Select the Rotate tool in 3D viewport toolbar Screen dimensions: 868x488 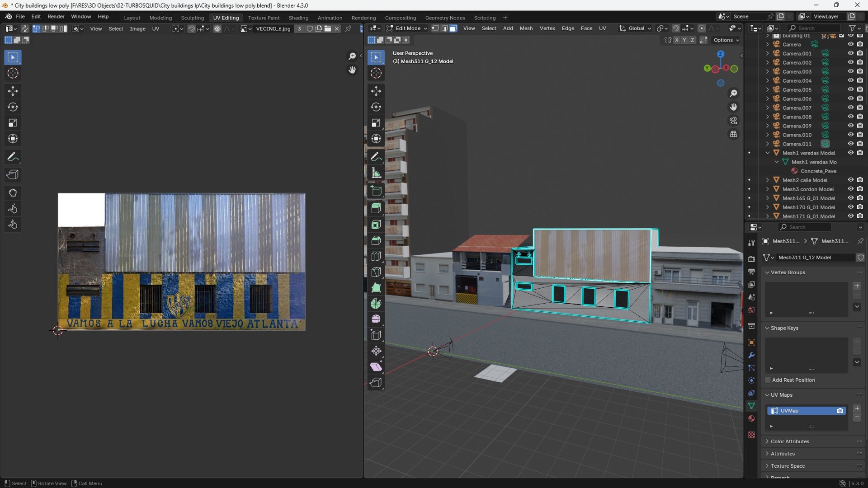(376, 107)
